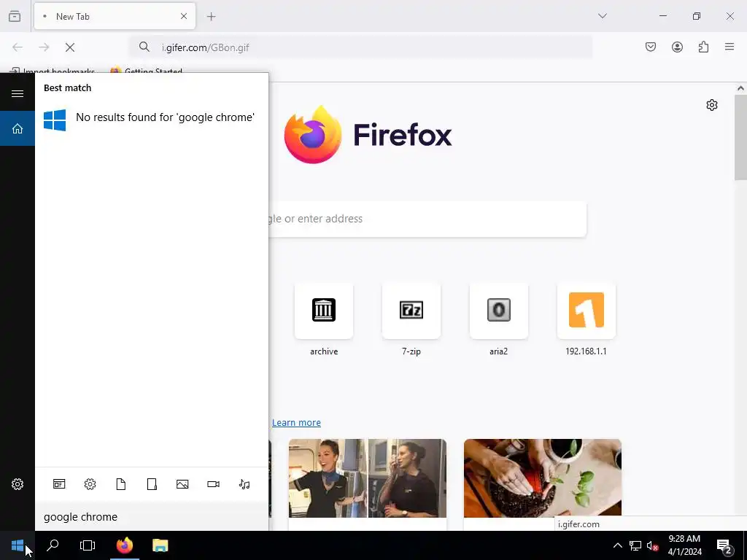Image resolution: width=747 pixels, height=560 pixels.
Task: Filter search results by Apps
Action: pyautogui.click(x=59, y=484)
